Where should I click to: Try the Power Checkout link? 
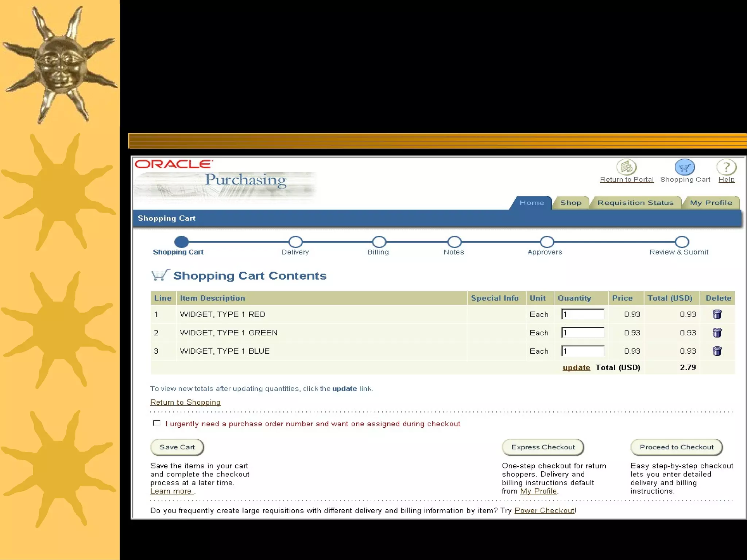[x=544, y=510]
